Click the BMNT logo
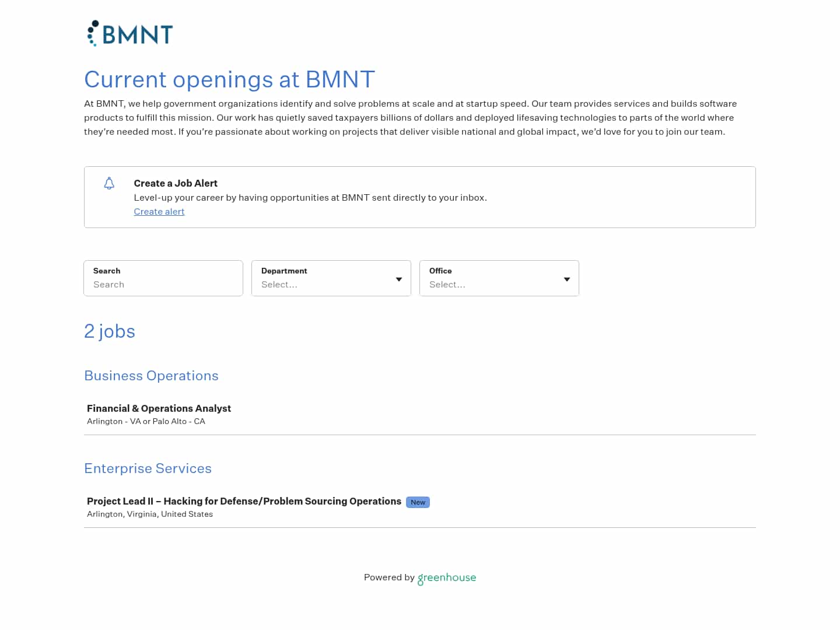Viewport: 840px width, 630px height. coord(129,34)
